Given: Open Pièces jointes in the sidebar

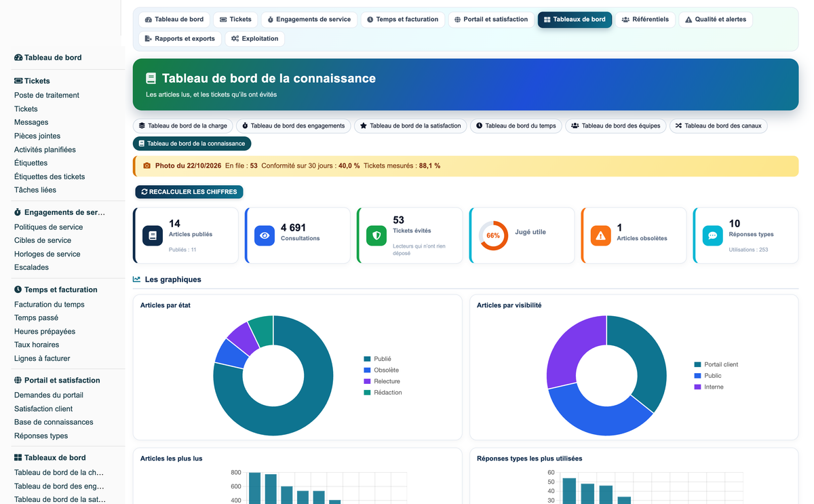Looking at the screenshot, I should coord(37,136).
